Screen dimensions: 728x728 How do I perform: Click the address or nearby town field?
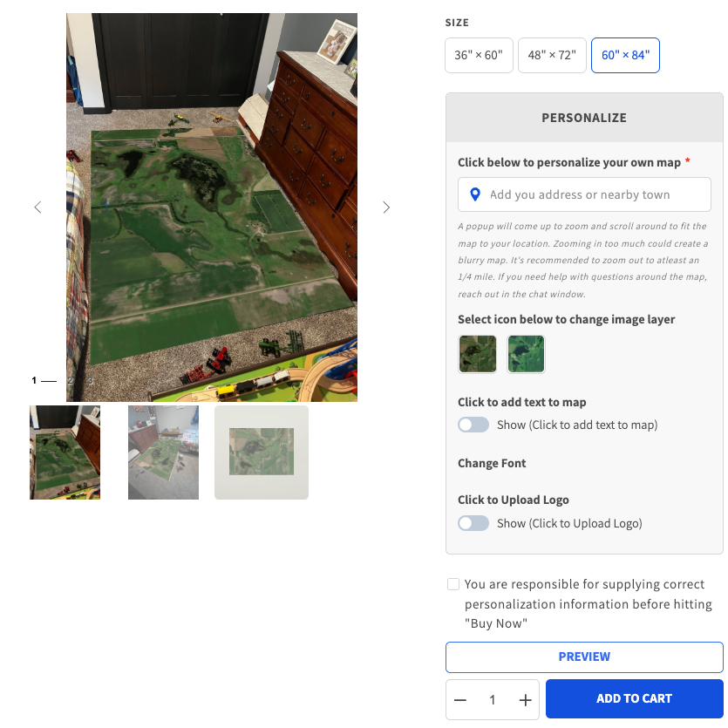click(x=584, y=194)
